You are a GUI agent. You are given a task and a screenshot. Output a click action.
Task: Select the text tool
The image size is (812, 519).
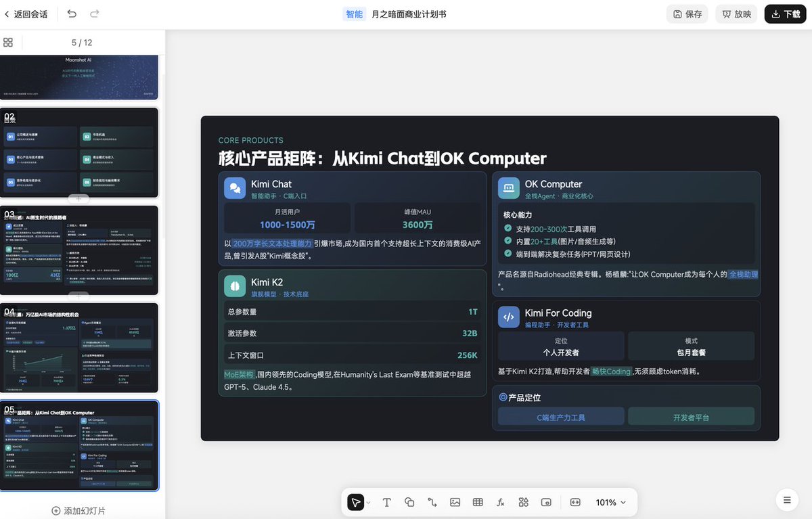pyautogui.click(x=387, y=502)
